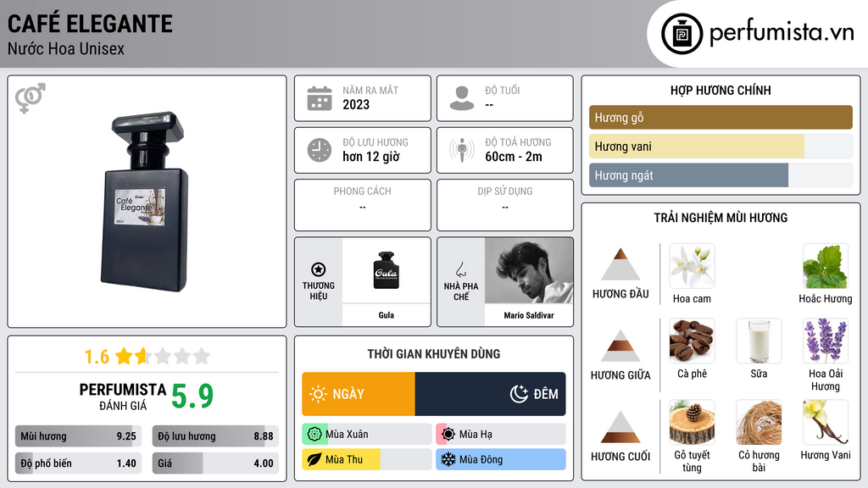Click the moon icon in night bar
Screen dimensions: 868x488
tap(519, 394)
